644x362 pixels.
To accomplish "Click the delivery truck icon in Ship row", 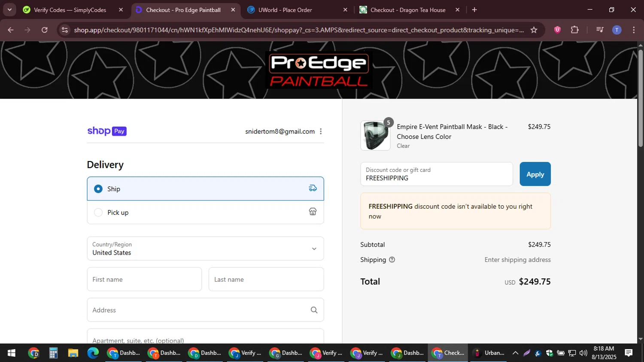I will pos(313,188).
